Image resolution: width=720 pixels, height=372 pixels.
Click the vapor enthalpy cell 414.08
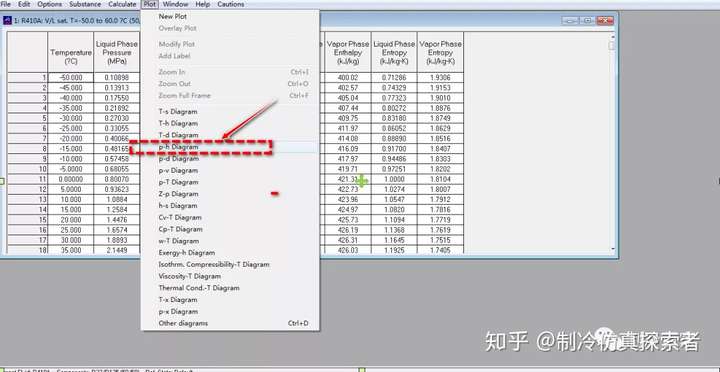click(348, 138)
